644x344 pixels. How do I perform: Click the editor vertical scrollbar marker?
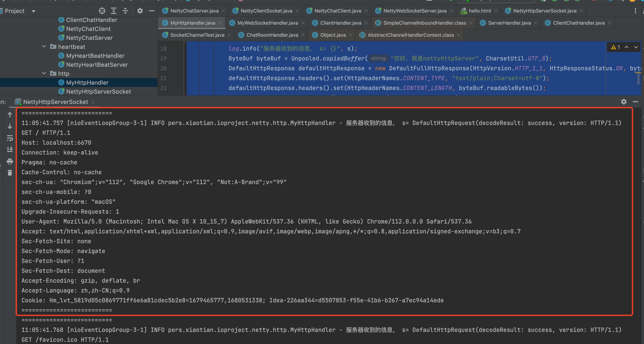pyautogui.click(x=638, y=73)
